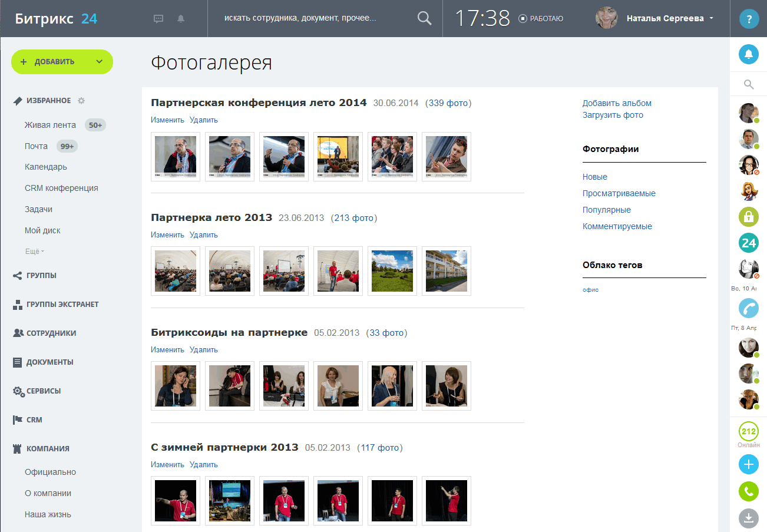Go to CRM section in sidebar
Screen dimensions: 767x532
(x=34, y=420)
